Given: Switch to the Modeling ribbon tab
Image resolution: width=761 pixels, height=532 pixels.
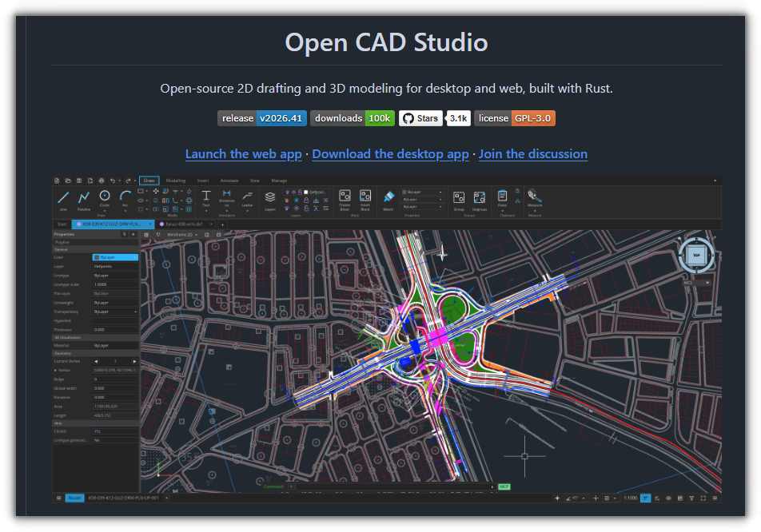Looking at the screenshot, I should (x=176, y=181).
